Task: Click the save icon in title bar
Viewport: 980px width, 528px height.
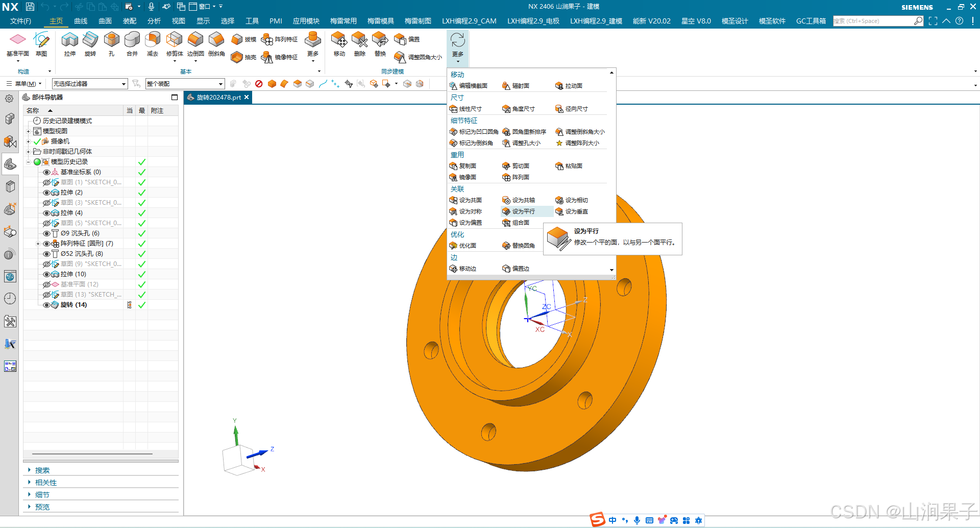Action: [x=30, y=7]
